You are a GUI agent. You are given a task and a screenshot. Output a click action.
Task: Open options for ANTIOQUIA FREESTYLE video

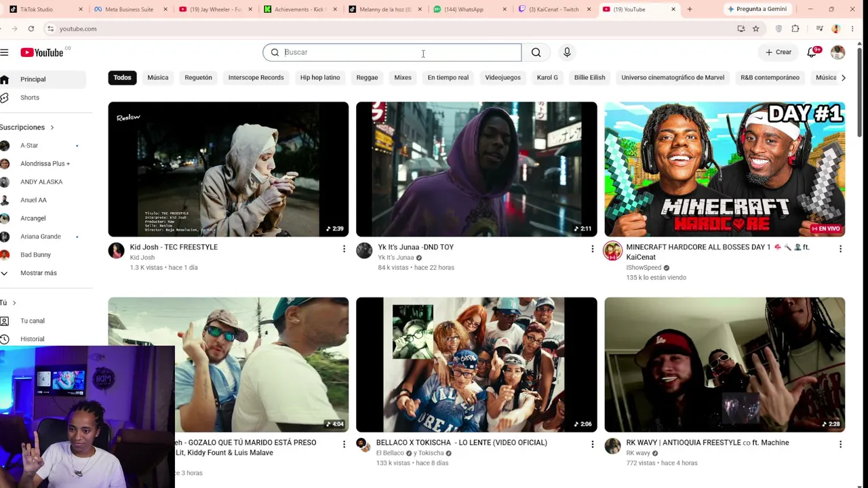[840, 444]
